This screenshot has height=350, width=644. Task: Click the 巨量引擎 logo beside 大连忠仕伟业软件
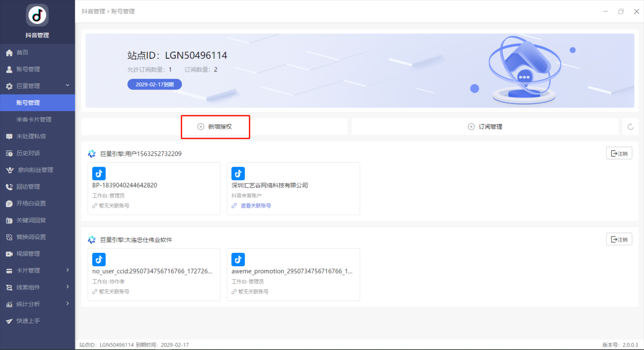coord(92,240)
